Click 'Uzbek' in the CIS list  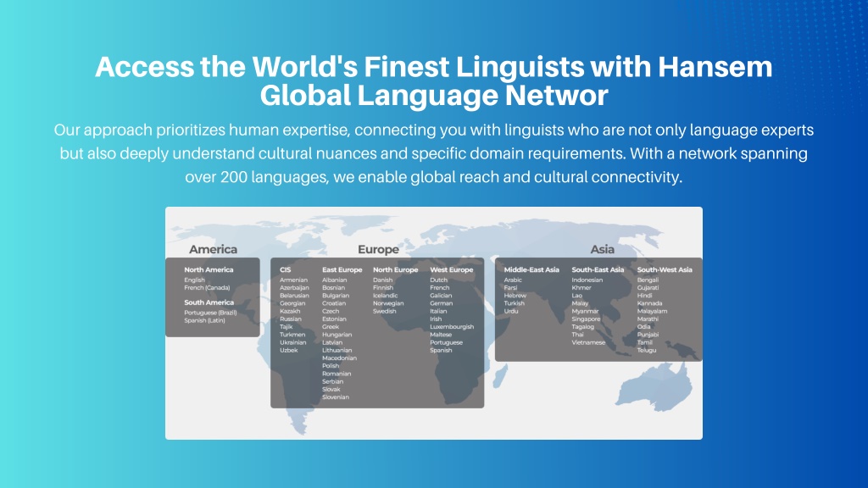pyautogui.click(x=289, y=350)
